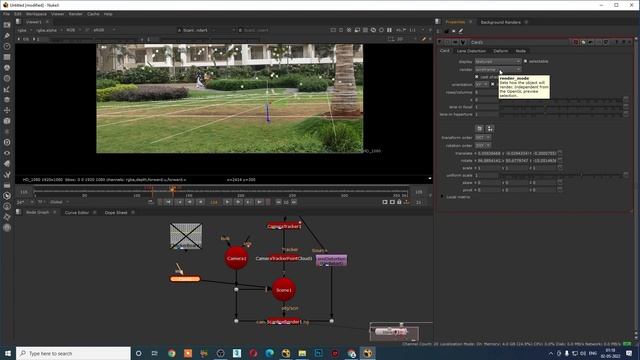
Task: Open the Keyer nodes toolbar menu
Action: 7,89
